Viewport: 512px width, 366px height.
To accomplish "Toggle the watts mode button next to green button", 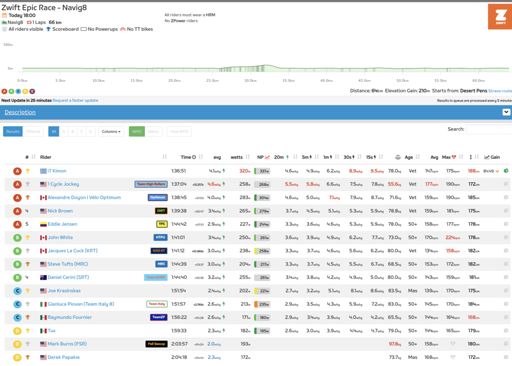I will (x=153, y=131).
